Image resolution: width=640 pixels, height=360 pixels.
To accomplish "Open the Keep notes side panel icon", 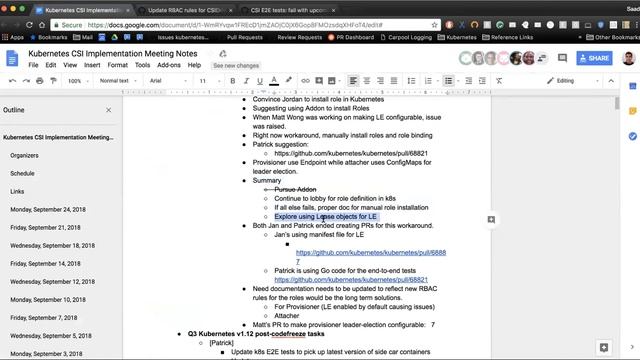I will pyautogui.click(x=633, y=111).
